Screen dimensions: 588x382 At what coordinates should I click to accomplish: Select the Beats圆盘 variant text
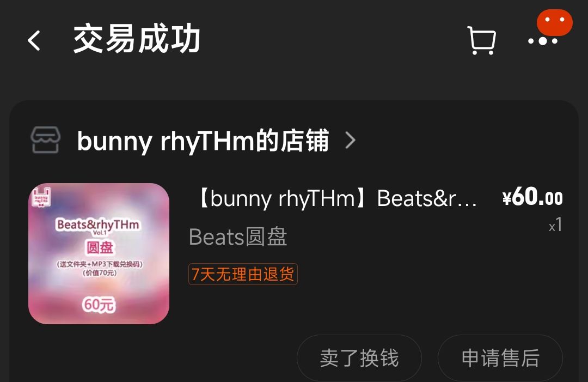pos(238,237)
